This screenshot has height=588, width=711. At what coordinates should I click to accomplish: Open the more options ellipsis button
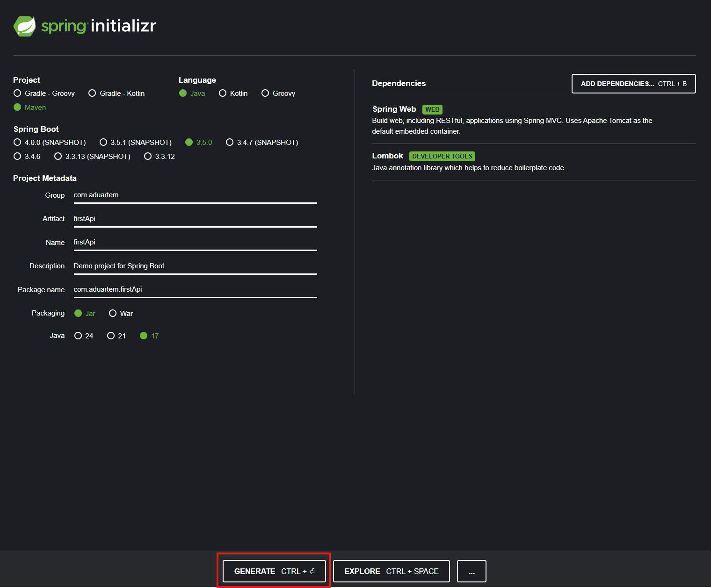(472, 571)
